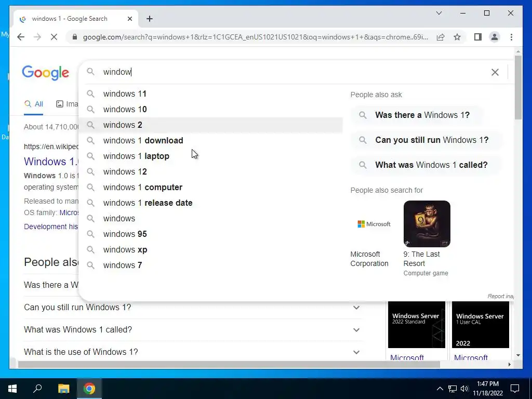Select 'windows 1 computer' suggestion

(x=210, y=187)
